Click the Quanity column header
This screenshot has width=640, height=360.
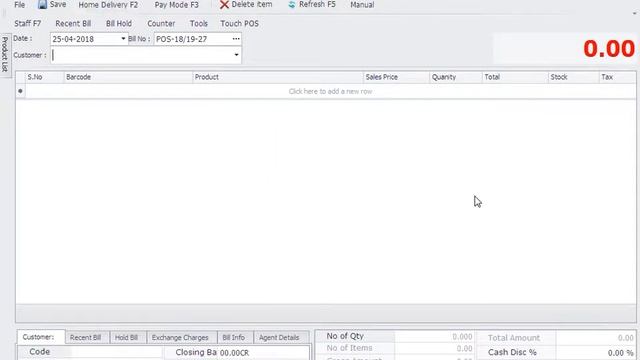click(x=456, y=77)
